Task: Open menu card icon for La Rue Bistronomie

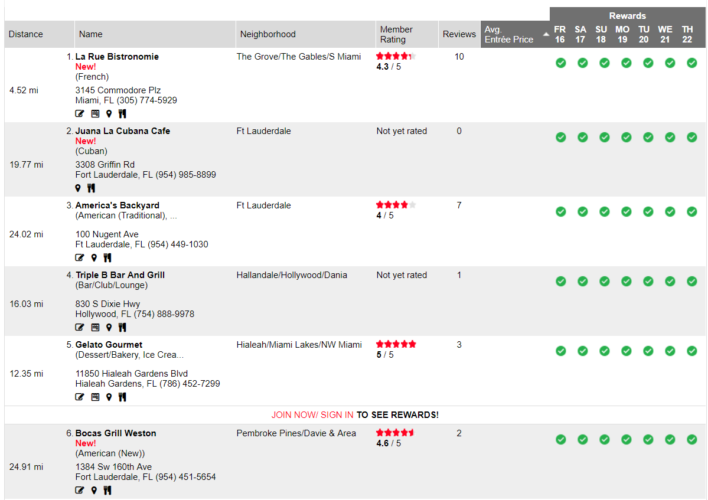Action: point(95,114)
